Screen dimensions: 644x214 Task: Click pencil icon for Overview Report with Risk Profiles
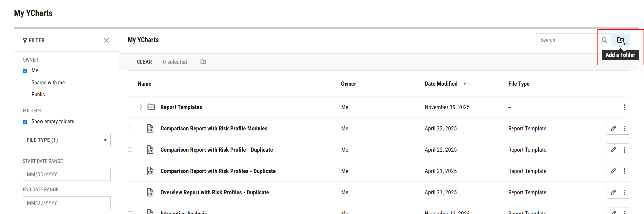pyautogui.click(x=613, y=192)
